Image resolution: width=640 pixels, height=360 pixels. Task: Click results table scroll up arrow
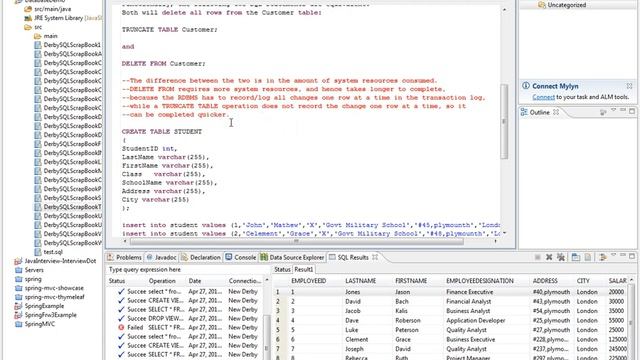coord(632,280)
